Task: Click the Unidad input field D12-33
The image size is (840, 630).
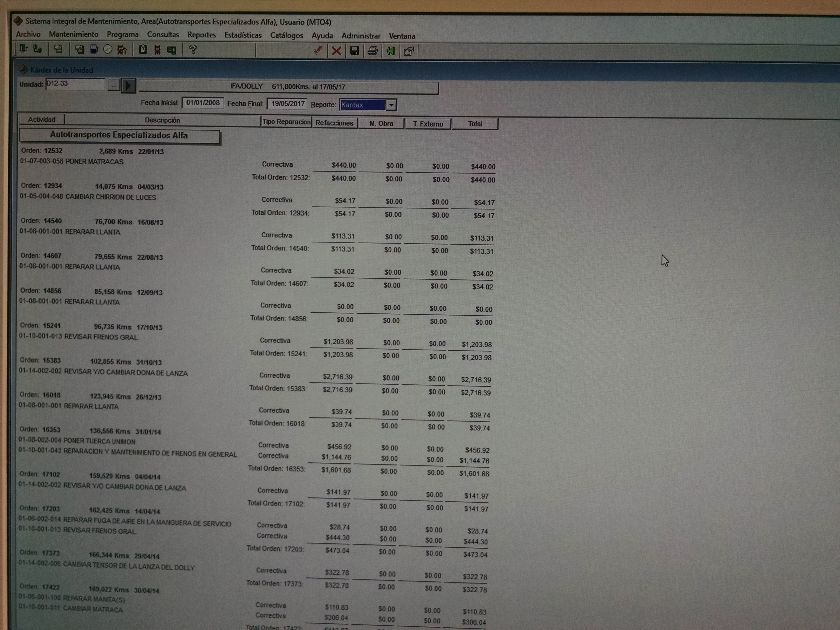Action: (x=75, y=84)
